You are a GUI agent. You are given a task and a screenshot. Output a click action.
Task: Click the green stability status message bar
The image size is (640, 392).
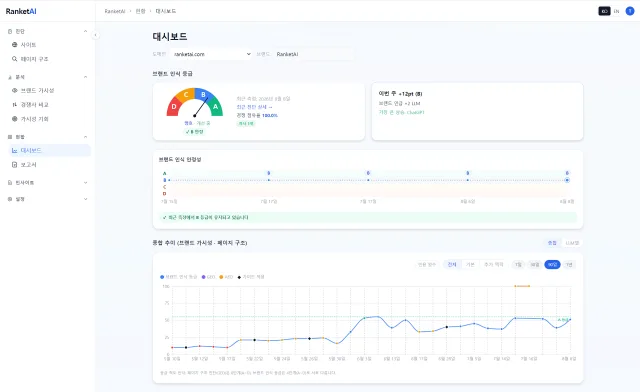click(368, 217)
